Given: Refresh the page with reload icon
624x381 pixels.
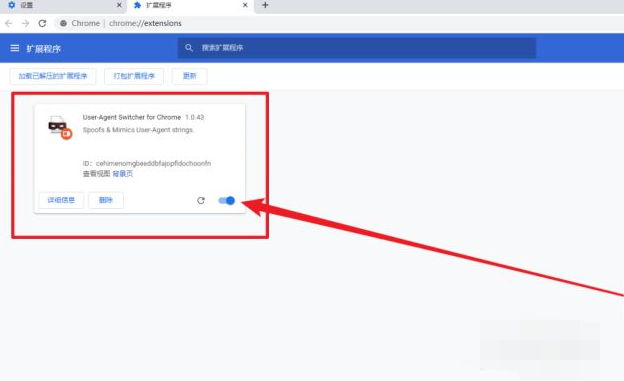Looking at the screenshot, I should click(42, 23).
